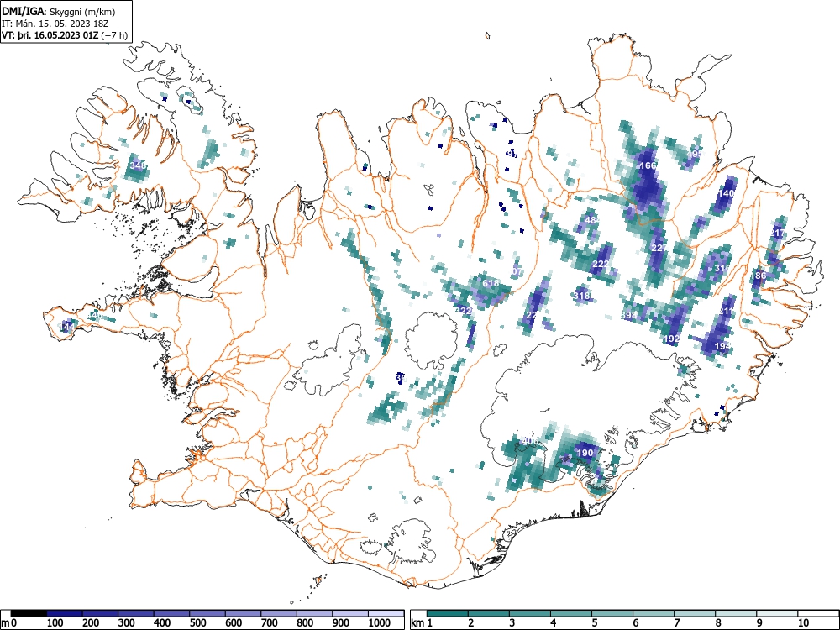Select the 4–5 km teal legend swatch
The image size is (840, 630).
571,613
